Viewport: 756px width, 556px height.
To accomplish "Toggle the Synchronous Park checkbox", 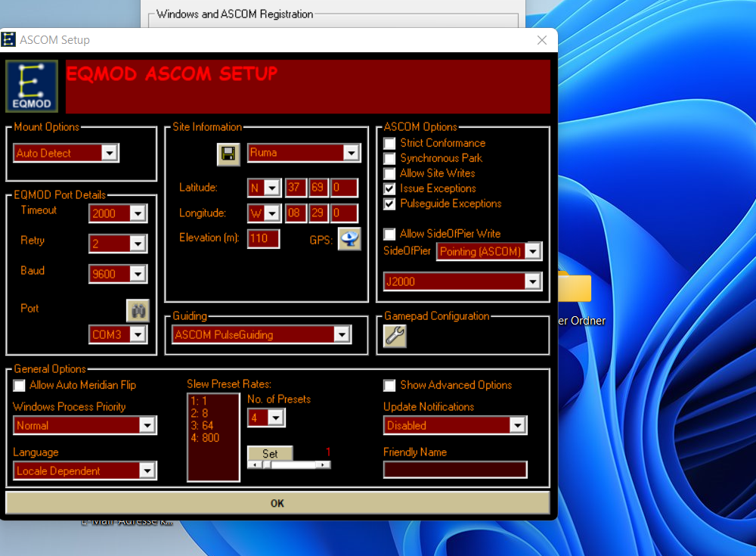I will [x=389, y=158].
